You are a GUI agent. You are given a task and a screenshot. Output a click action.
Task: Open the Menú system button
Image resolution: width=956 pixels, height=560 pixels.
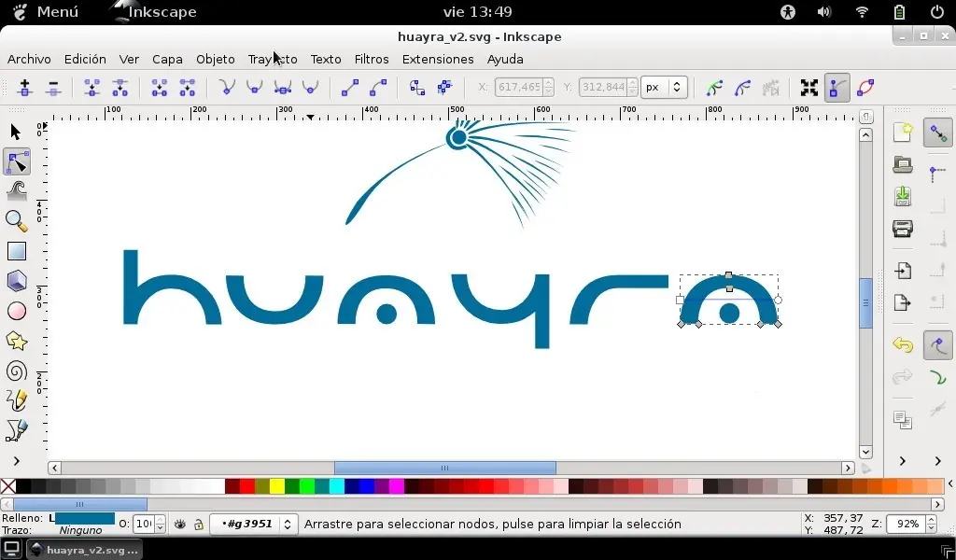tap(46, 11)
